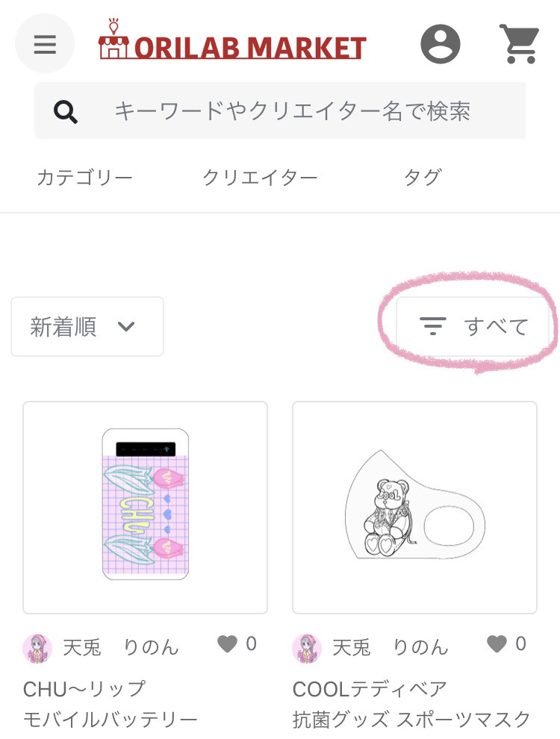560x739 pixels.
Task: Click the ORILAB MARKET logo
Action: click(232, 44)
